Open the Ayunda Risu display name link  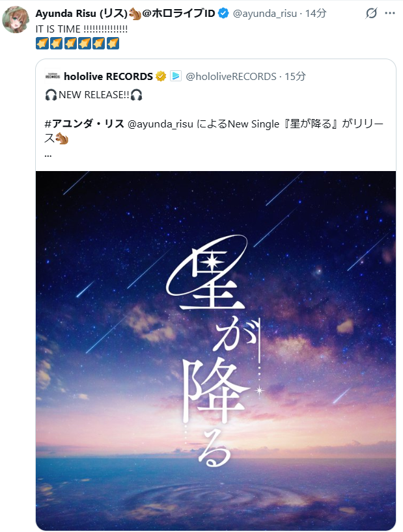click(125, 13)
